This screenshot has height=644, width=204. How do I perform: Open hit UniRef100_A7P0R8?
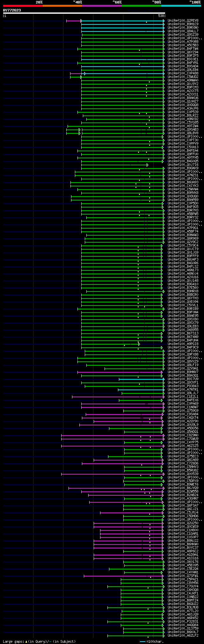coord(183,42)
